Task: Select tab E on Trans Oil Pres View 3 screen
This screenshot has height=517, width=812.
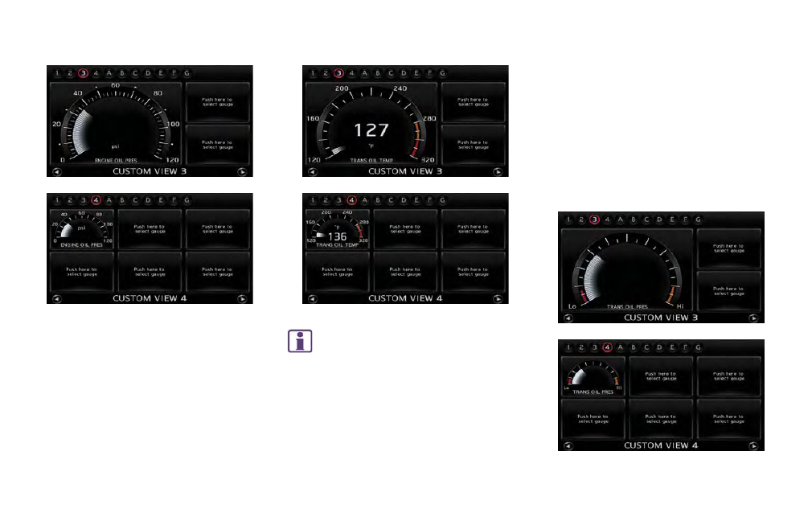Action: [672, 220]
